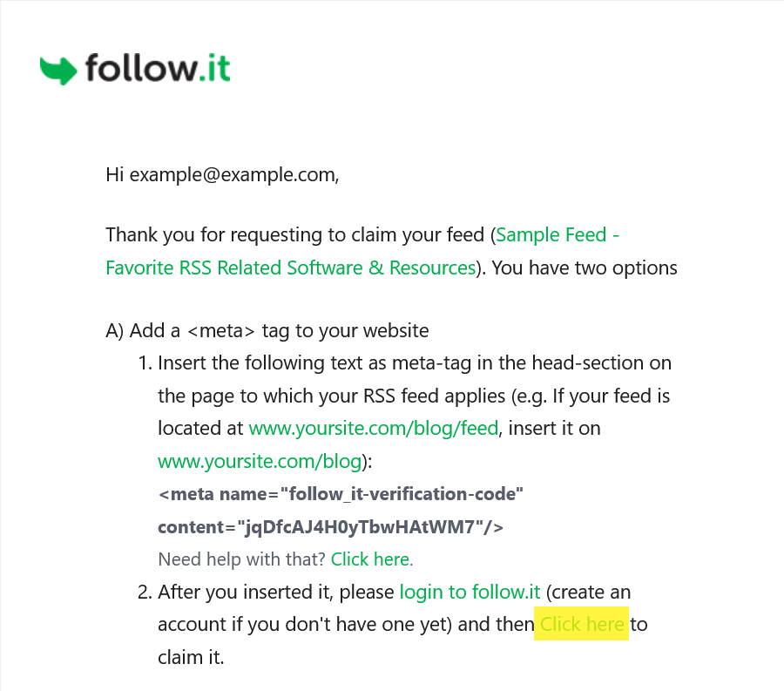
Task: Click the "You have two options" text
Action: point(585,268)
